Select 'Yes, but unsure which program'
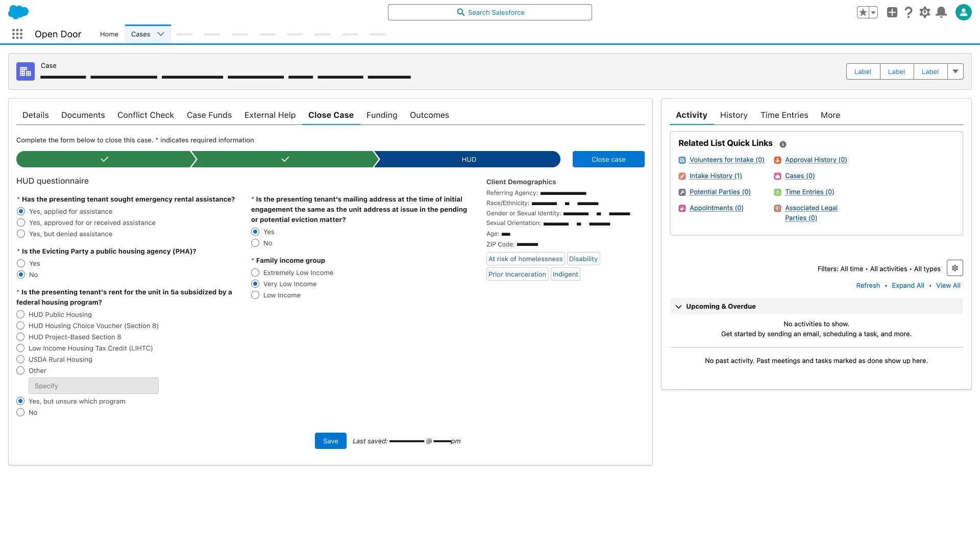 (x=20, y=401)
